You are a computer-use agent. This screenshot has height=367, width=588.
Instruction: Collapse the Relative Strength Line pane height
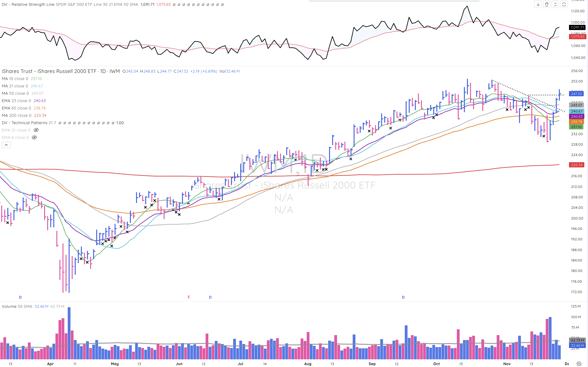[555, 5]
